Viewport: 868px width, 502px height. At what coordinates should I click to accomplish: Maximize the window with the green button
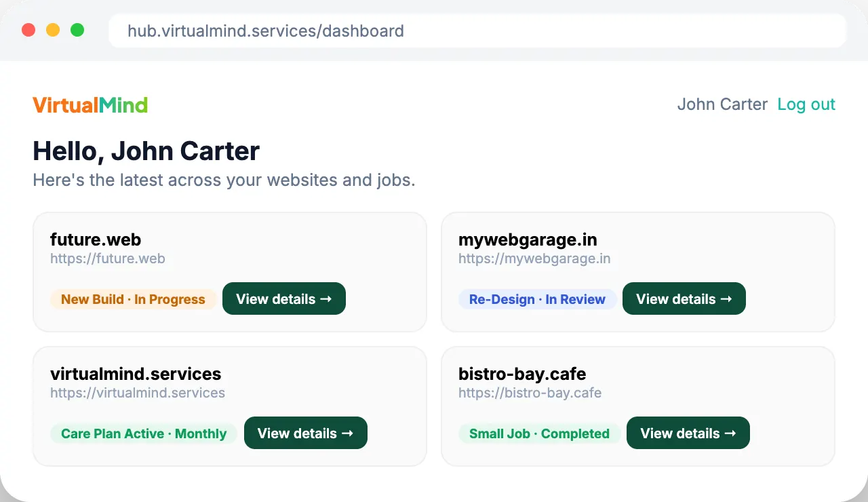point(77,30)
